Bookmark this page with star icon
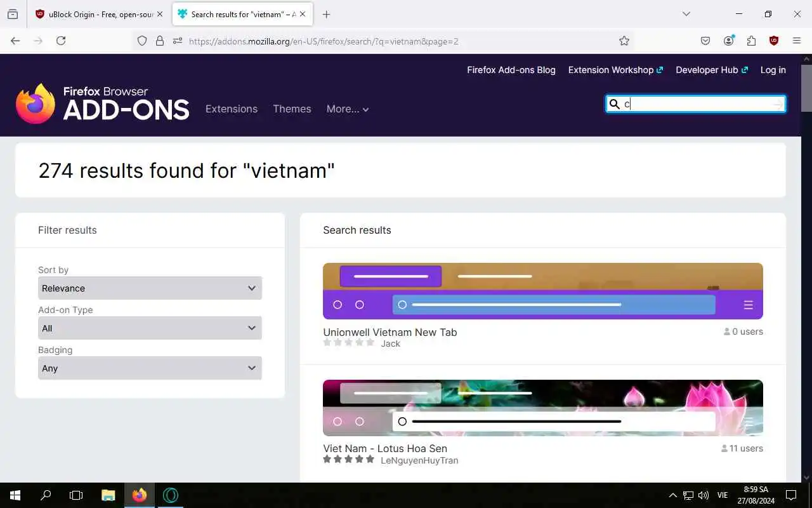 [x=624, y=41]
